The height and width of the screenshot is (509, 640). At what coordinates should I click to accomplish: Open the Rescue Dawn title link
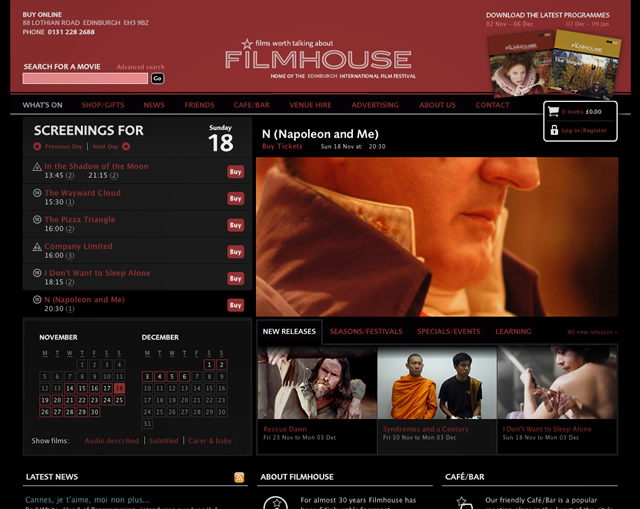(x=285, y=429)
